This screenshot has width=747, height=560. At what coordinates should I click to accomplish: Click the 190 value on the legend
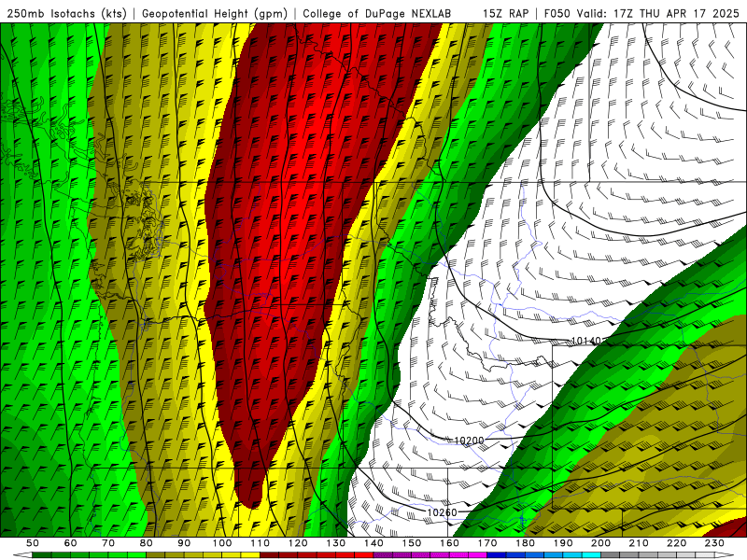tap(564, 543)
